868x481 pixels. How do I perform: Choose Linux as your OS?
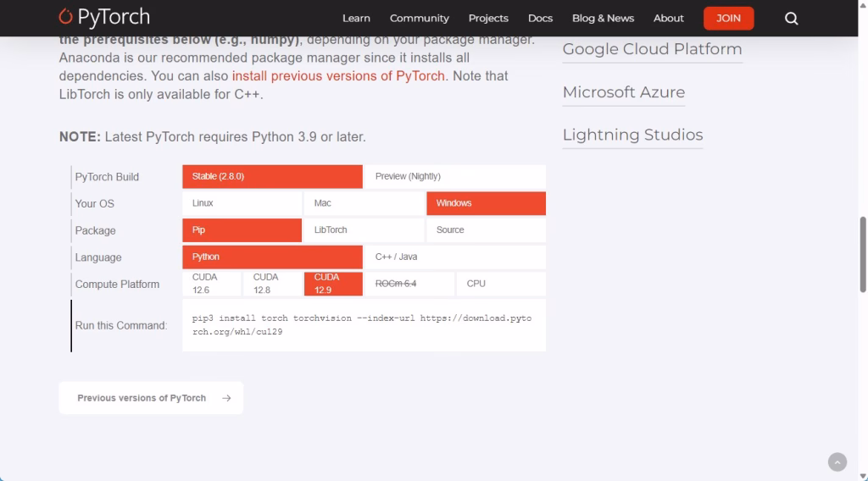click(242, 203)
